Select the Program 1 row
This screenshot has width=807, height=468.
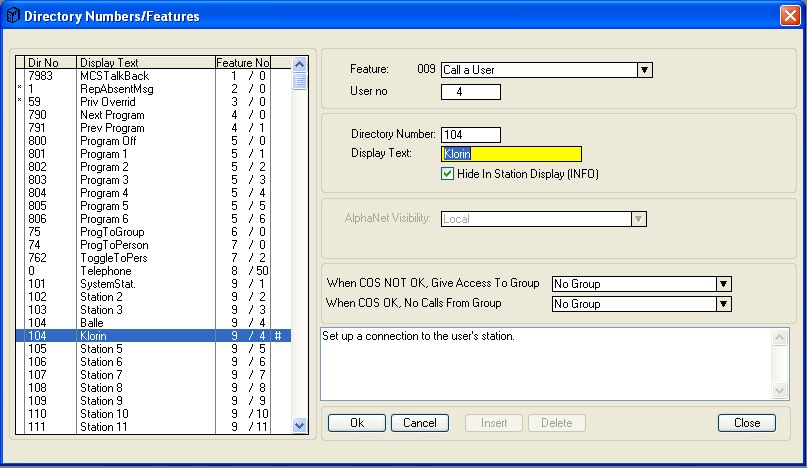(153, 154)
